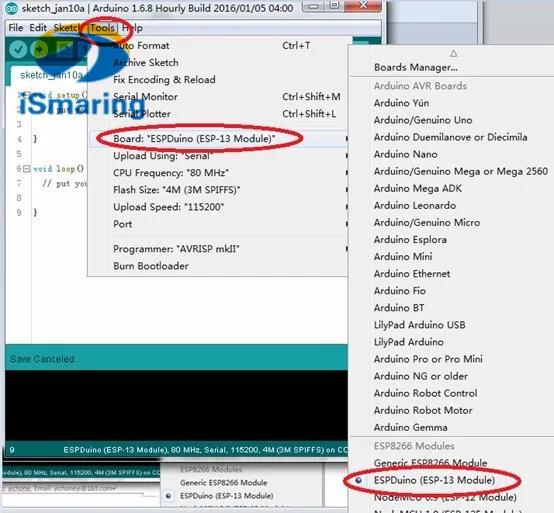The width and height of the screenshot is (554, 513).
Task: Click the Upload arrow toolbar icon
Action: tap(39, 49)
